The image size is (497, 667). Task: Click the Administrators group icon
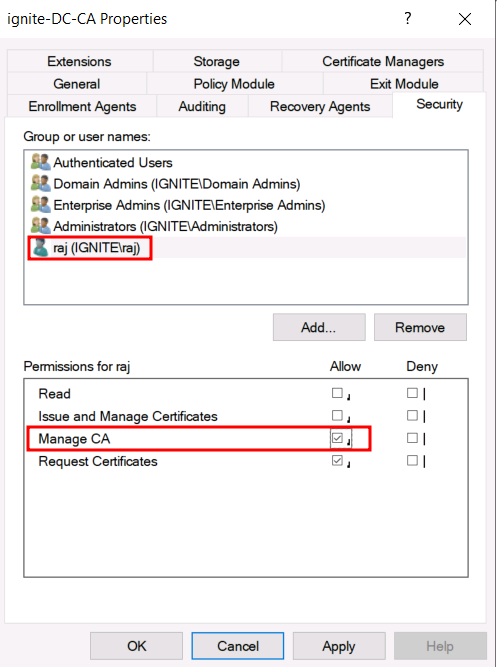click(x=41, y=226)
